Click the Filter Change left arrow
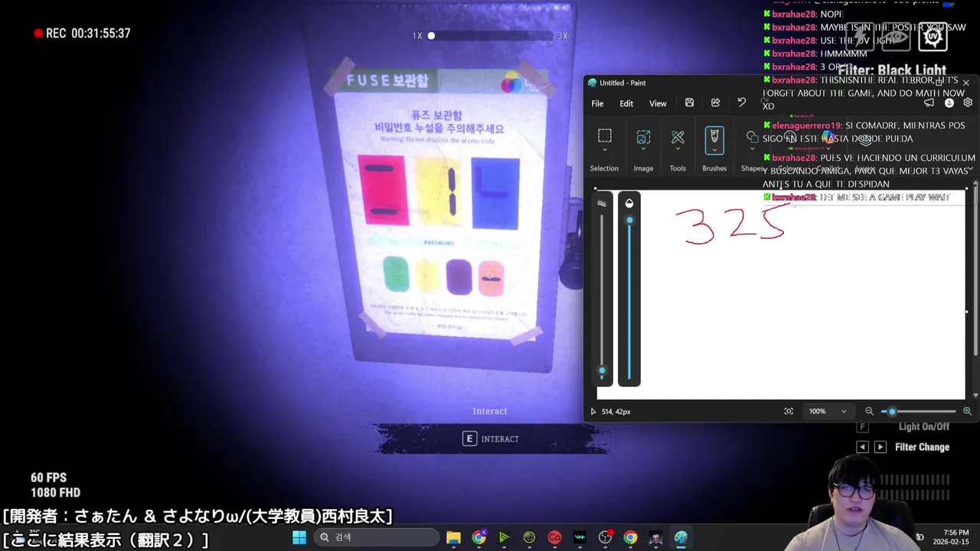This screenshot has height=551, width=980. point(863,447)
